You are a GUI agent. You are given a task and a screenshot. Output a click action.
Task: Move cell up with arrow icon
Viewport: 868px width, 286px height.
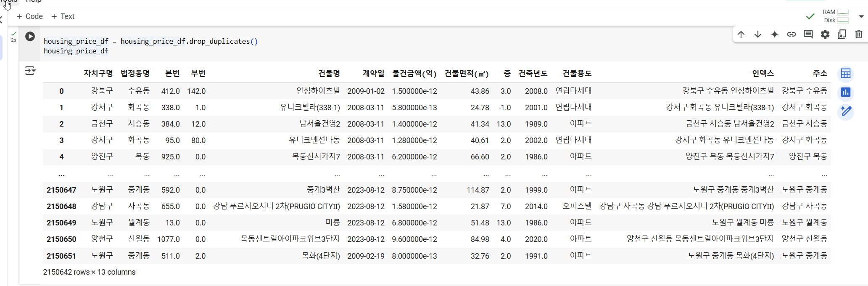[x=741, y=34]
